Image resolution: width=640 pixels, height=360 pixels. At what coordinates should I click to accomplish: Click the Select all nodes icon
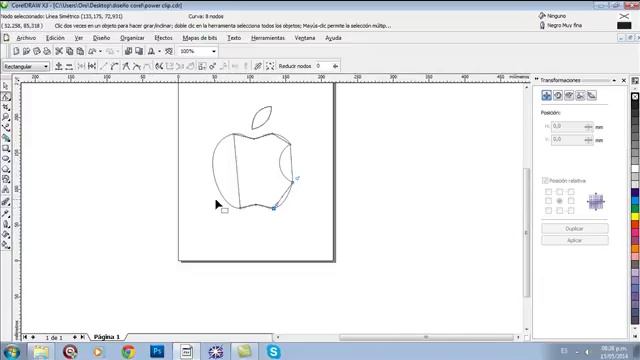[x=270, y=66]
